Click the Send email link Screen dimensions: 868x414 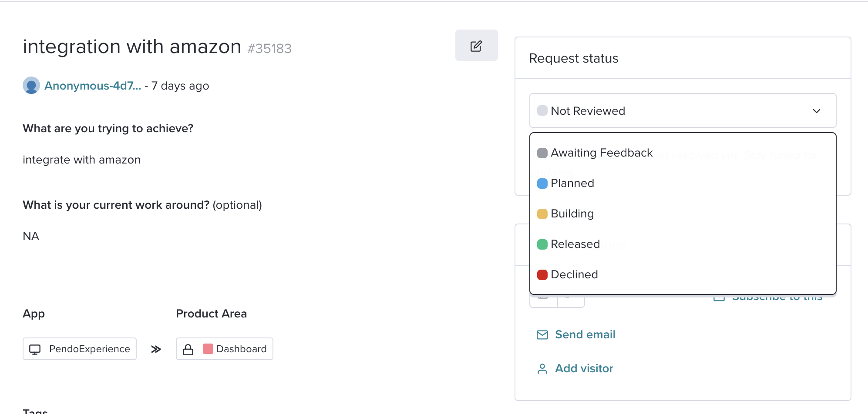click(x=585, y=334)
